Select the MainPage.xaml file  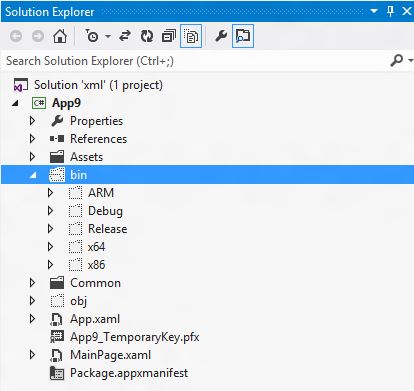(110, 355)
